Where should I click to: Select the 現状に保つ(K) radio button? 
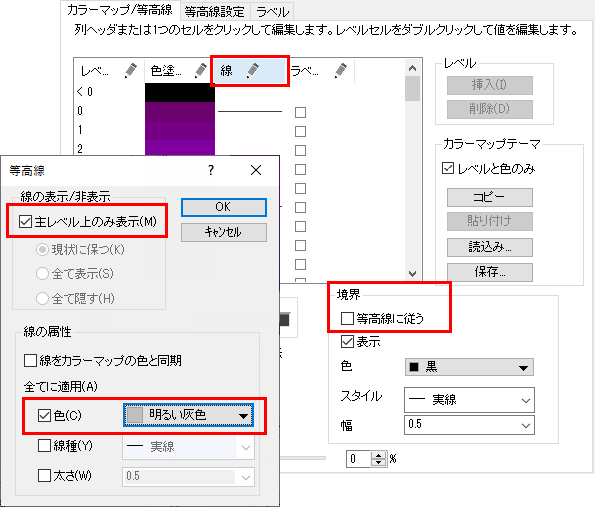[42, 249]
